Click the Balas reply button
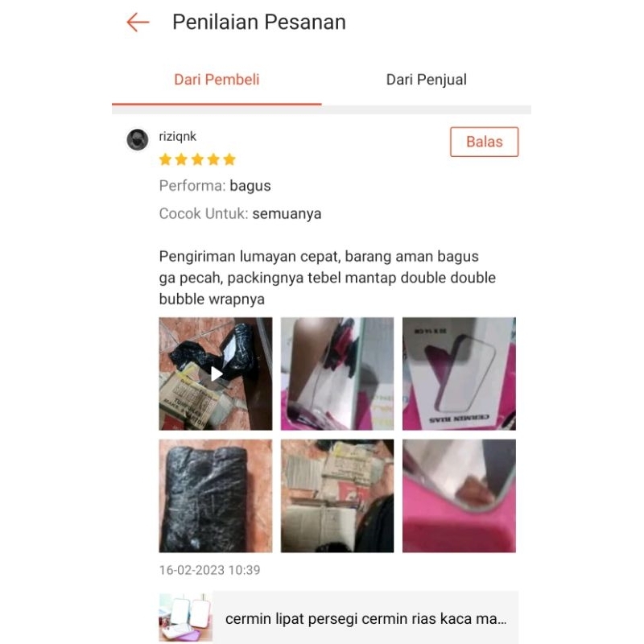This screenshot has height=644, width=644. pyautogui.click(x=485, y=142)
